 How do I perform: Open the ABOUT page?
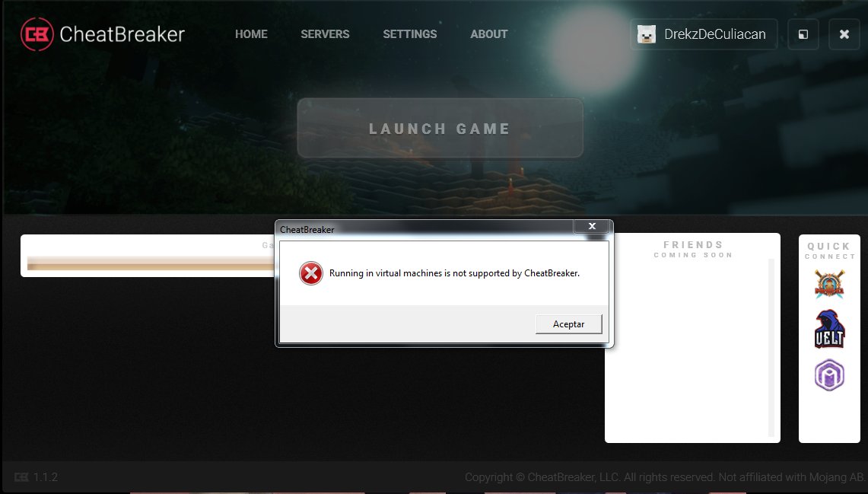click(489, 34)
